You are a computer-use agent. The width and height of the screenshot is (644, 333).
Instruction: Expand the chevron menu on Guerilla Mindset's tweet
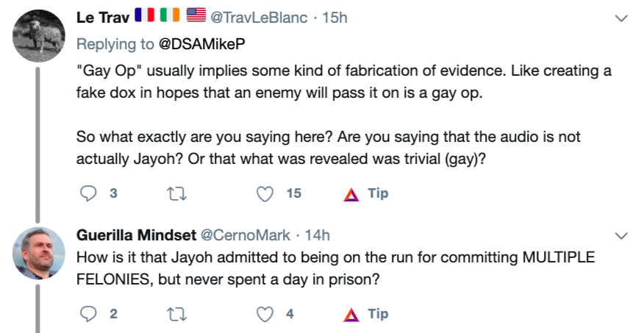(622, 236)
